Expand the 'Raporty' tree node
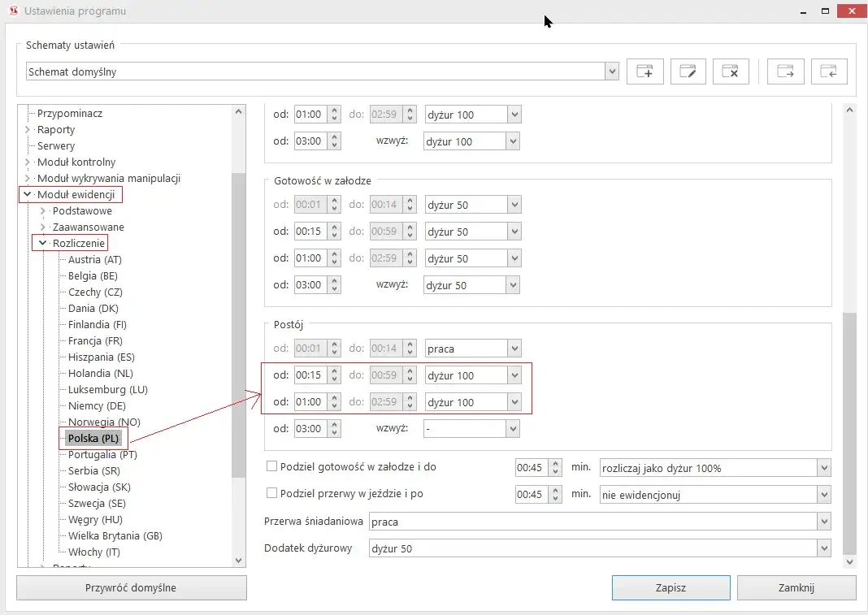 tap(28, 130)
